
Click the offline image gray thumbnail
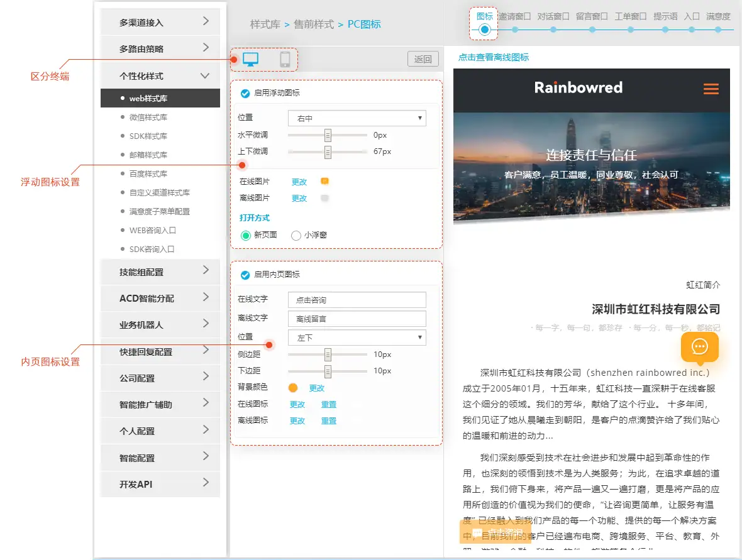tap(324, 198)
